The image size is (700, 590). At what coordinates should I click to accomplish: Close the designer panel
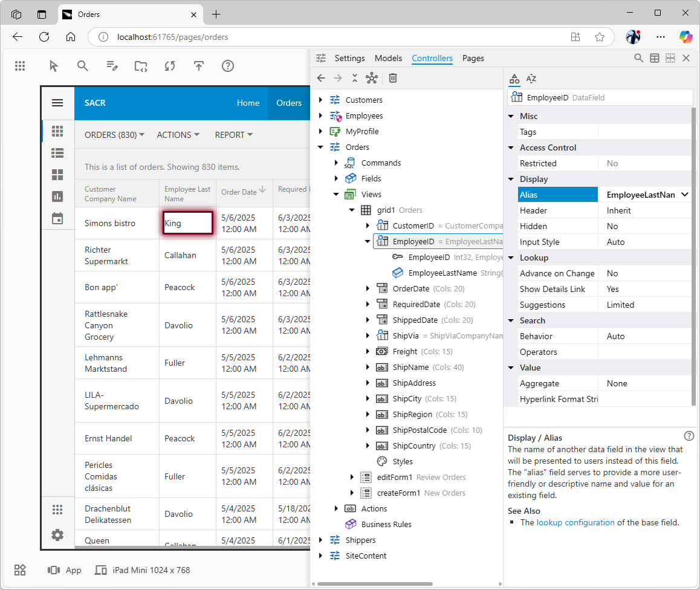click(686, 58)
